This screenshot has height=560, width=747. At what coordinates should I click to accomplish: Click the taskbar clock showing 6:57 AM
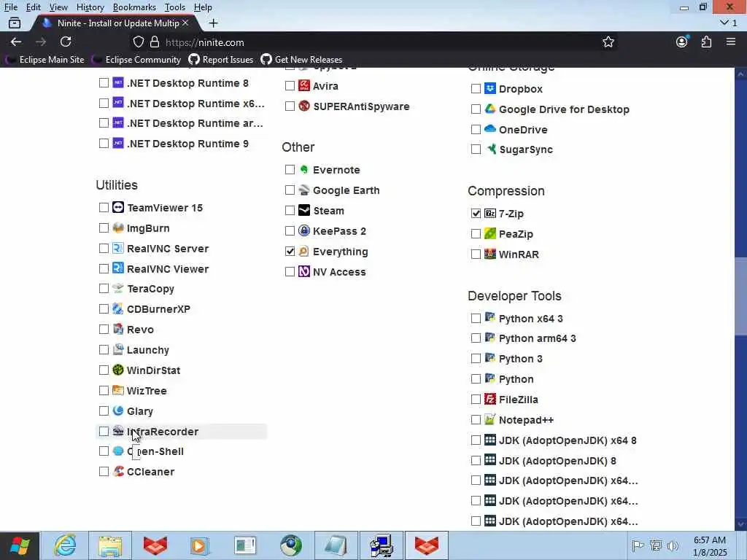point(710,545)
